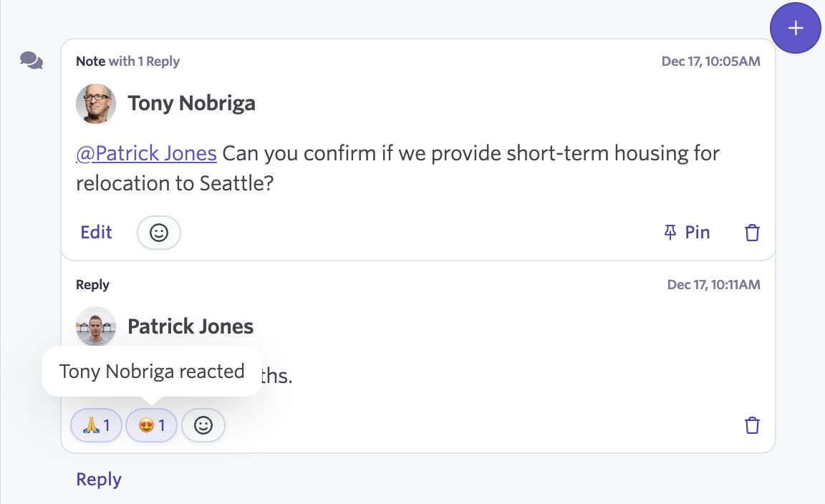Add emoji reaction to Patrick's reply
This screenshot has height=504, width=825.
203,425
